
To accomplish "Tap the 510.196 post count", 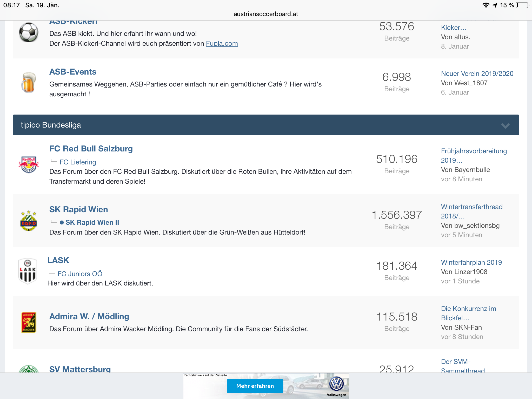I will (x=397, y=159).
